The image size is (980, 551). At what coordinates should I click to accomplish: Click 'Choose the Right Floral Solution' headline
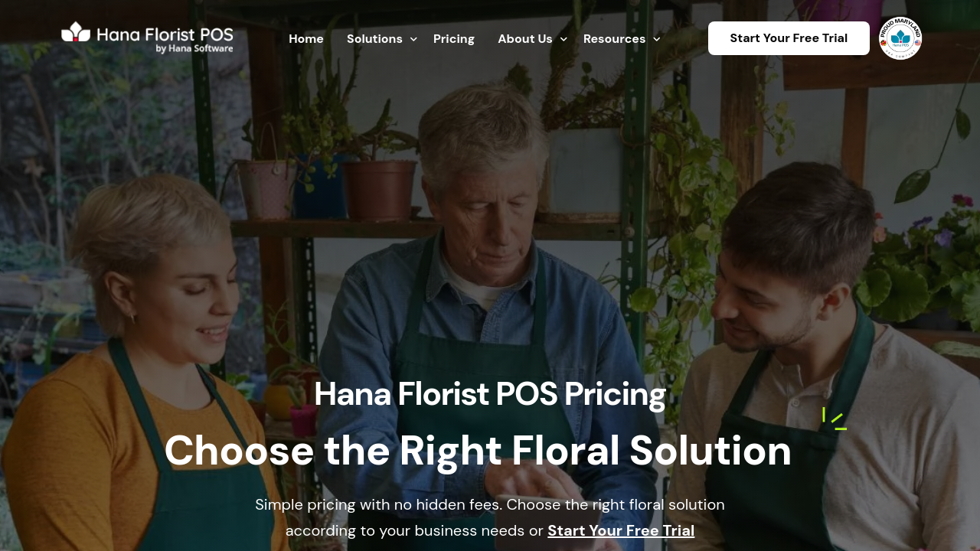coord(478,451)
